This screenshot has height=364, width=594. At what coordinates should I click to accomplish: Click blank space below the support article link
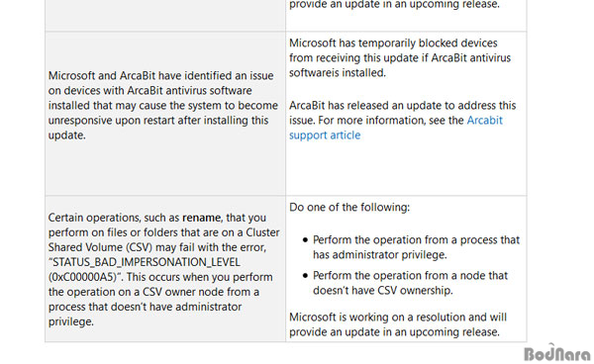pyautogui.click(x=406, y=168)
